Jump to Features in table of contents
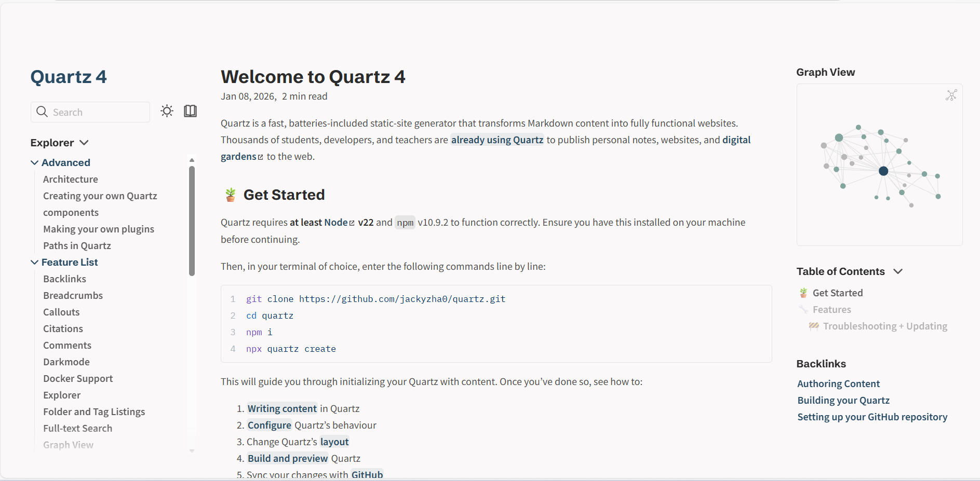The image size is (980, 481). point(831,310)
